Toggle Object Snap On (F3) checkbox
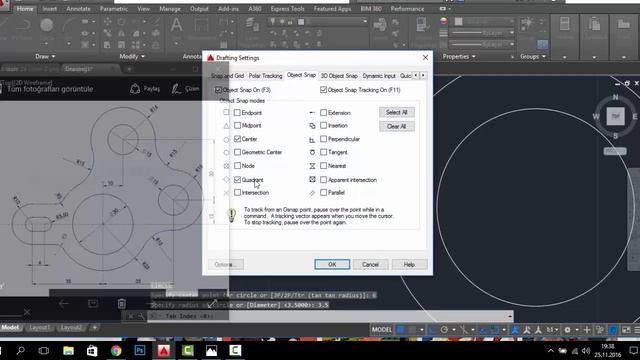The height and width of the screenshot is (360, 640). pyautogui.click(x=218, y=90)
